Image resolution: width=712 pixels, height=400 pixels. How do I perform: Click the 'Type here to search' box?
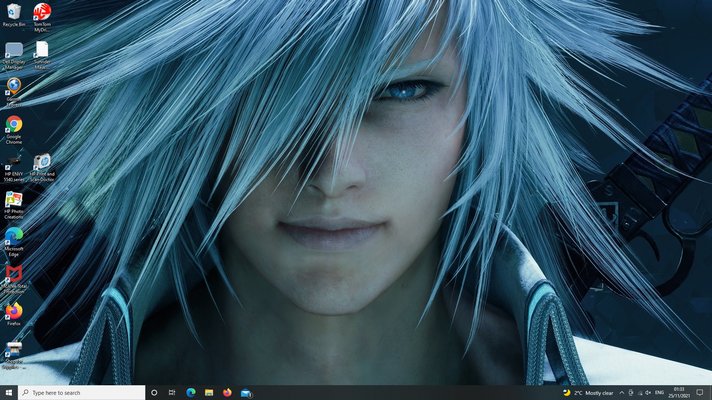click(x=82, y=393)
